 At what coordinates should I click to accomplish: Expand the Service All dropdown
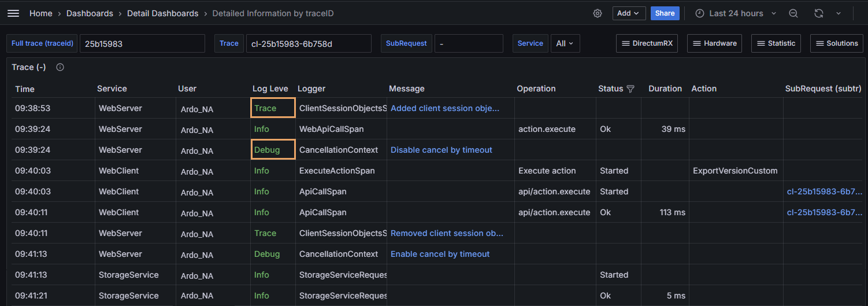tap(565, 43)
